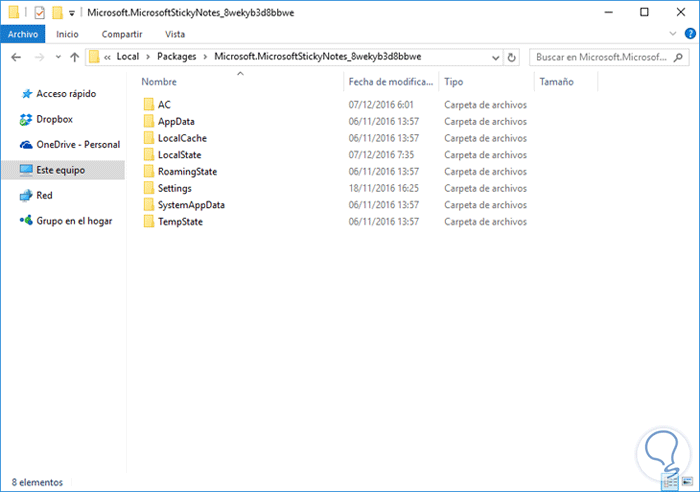Click the Red network icon
Screen dimensions: 700x492
coord(26,196)
